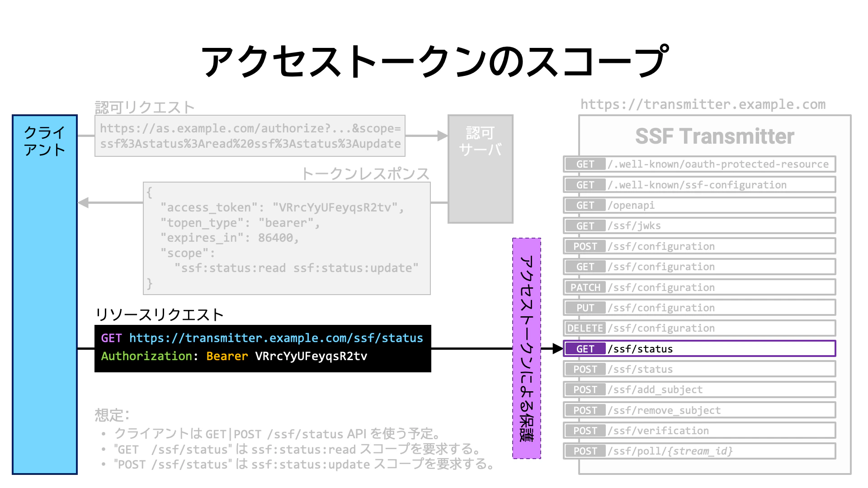Image resolution: width=868 pixels, height=488 pixels.
Task: Click the GET /ssf/jwks endpoint
Action: tap(699, 225)
